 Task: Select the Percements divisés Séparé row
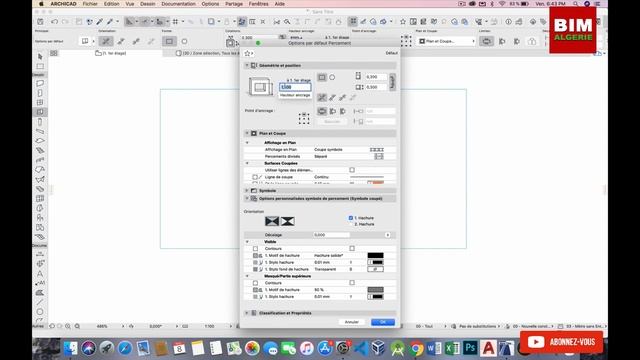[x=320, y=156]
